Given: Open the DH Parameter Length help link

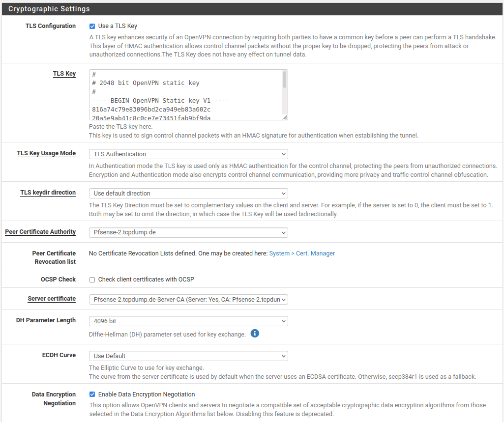Looking at the screenshot, I should coord(46,320).
